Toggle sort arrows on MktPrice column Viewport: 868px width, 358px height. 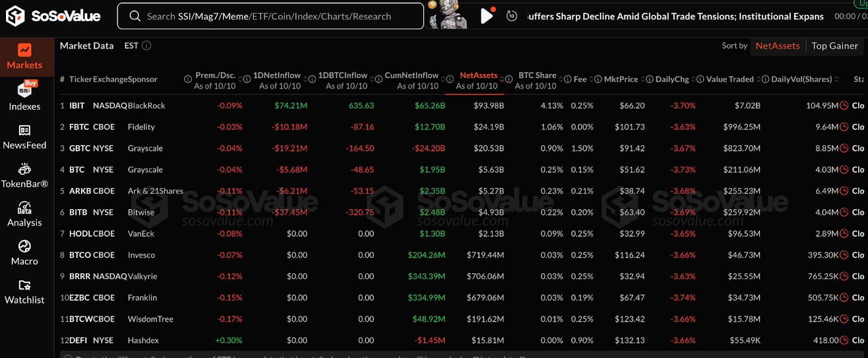643,79
